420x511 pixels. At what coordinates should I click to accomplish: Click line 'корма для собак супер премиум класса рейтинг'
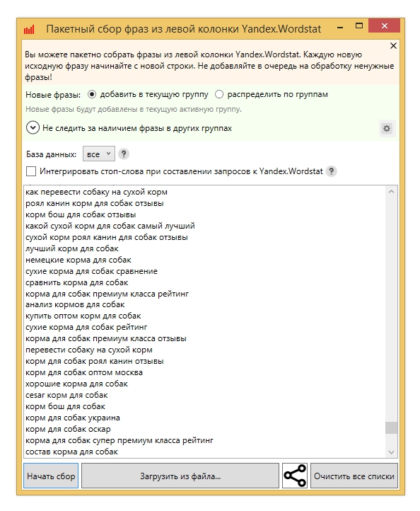119,441
